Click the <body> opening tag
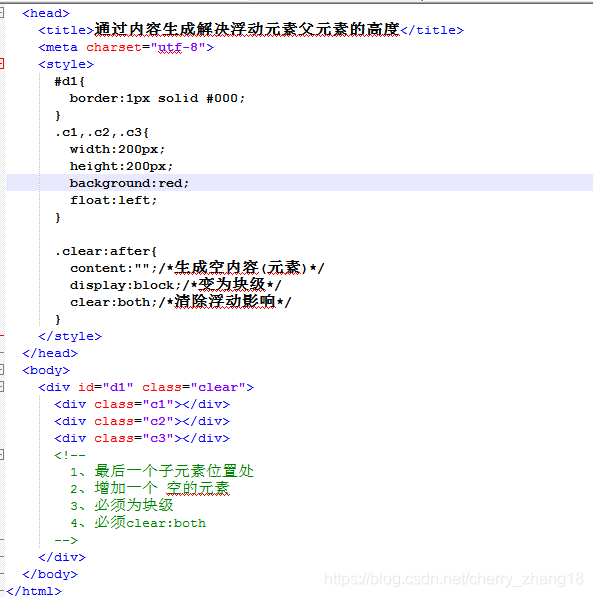The width and height of the screenshot is (593, 597). 46,370
